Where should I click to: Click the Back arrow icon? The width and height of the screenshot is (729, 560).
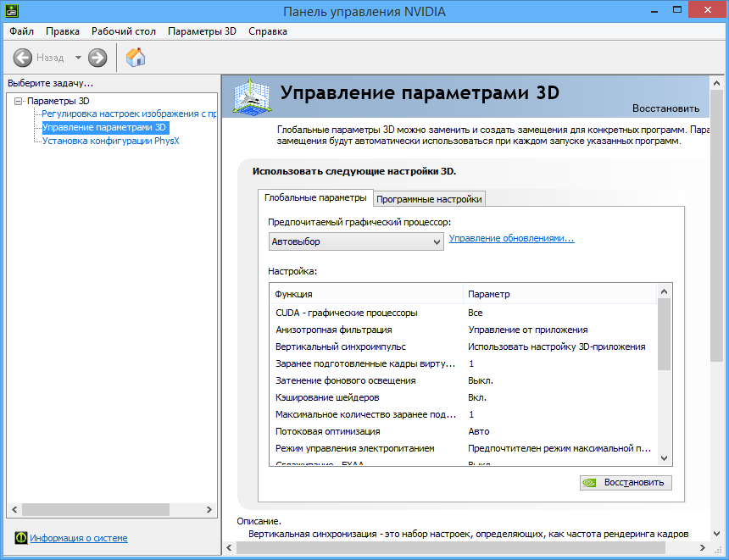[x=22, y=58]
